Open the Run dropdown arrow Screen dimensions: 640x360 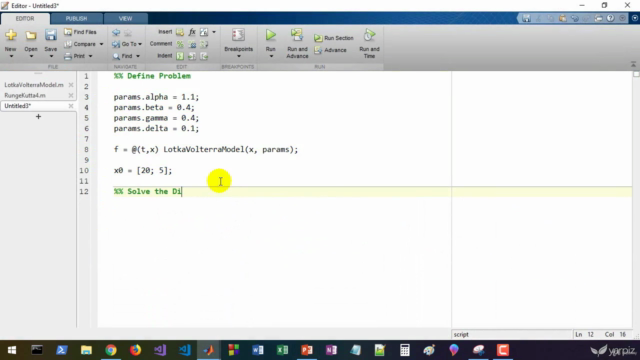click(x=271, y=56)
